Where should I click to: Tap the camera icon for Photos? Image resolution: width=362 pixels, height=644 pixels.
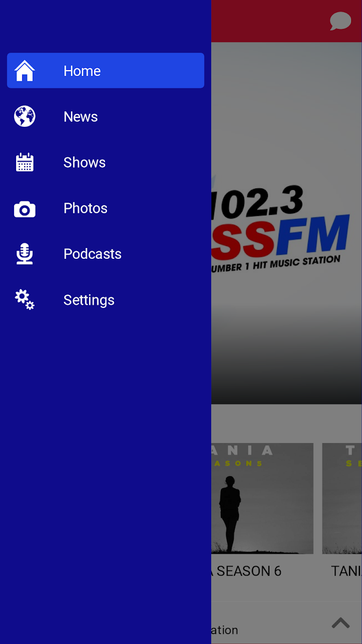point(24,209)
